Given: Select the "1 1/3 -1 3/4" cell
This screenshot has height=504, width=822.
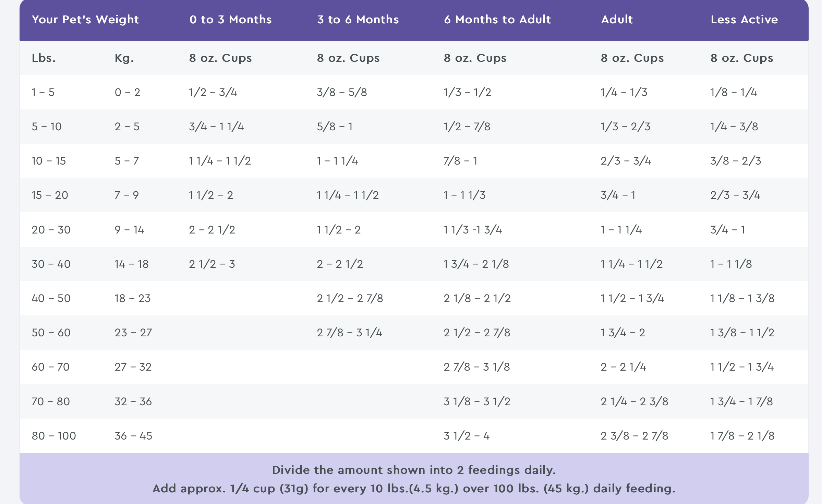Looking at the screenshot, I should tap(473, 230).
